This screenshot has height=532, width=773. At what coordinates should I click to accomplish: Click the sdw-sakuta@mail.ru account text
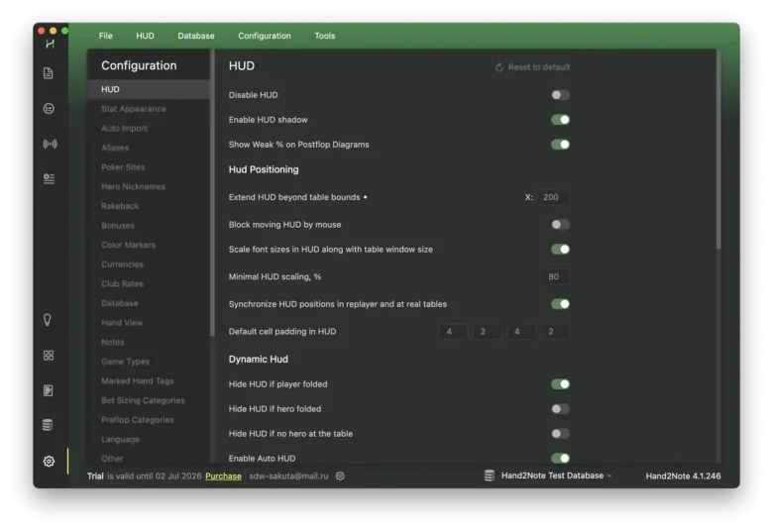[289, 476]
